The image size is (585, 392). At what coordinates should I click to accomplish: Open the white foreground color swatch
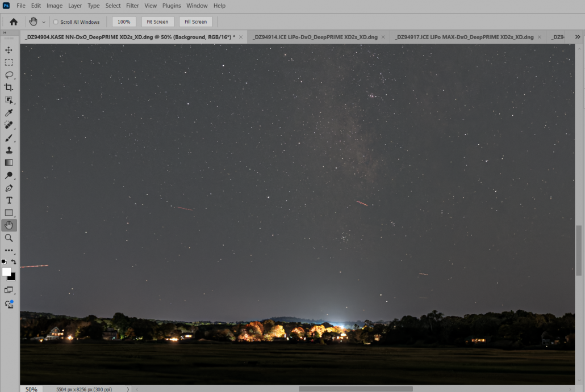point(6,272)
